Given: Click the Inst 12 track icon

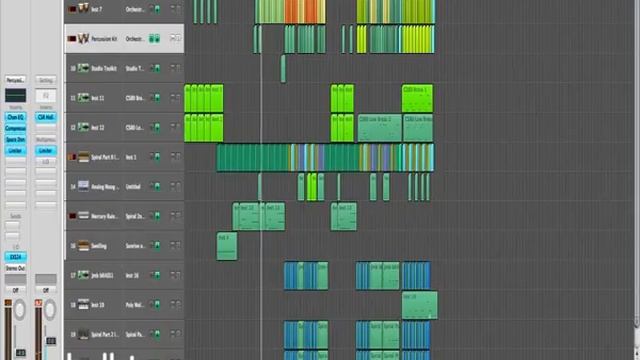Looking at the screenshot, I should [x=83, y=127].
